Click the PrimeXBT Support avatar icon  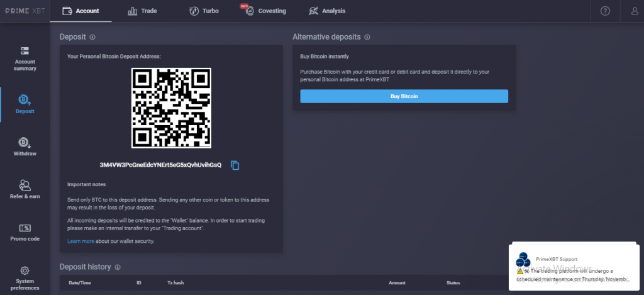pos(523,260)
